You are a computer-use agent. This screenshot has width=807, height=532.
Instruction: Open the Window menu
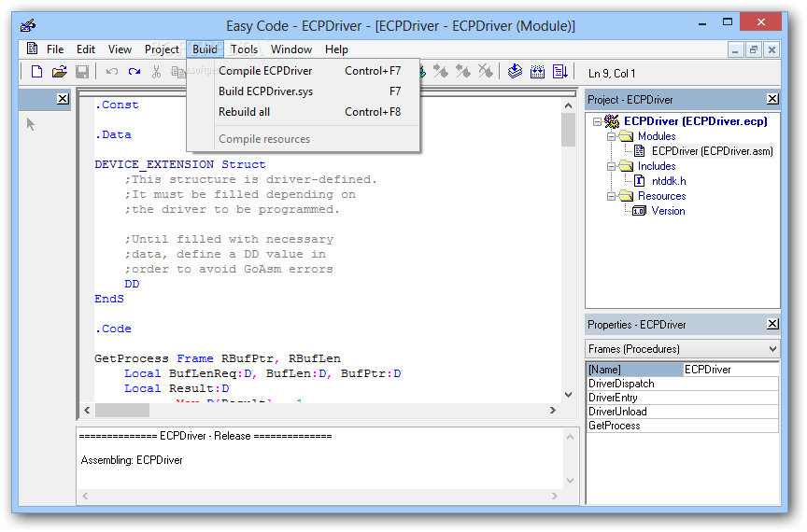(x=291, y=49)
